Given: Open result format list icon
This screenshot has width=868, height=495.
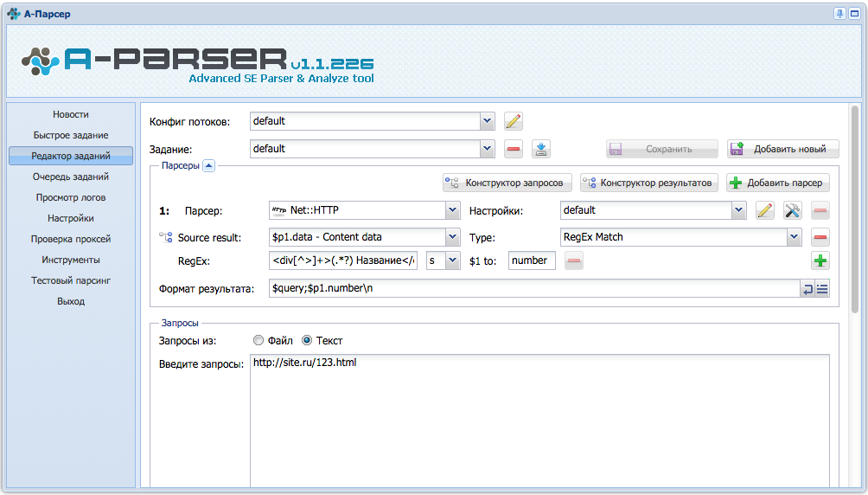Looking at the screenshot, I should 822,289.
